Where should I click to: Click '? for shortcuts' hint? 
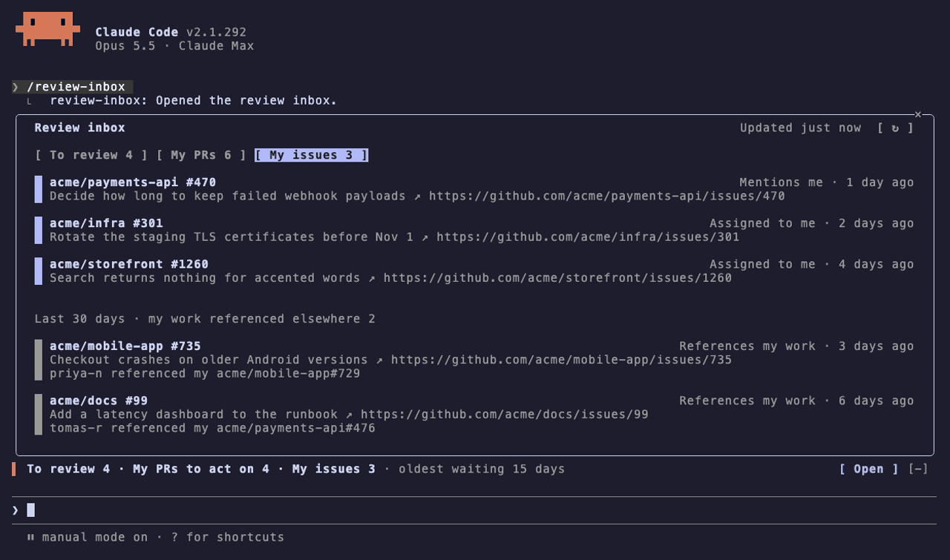pos(228,537)
